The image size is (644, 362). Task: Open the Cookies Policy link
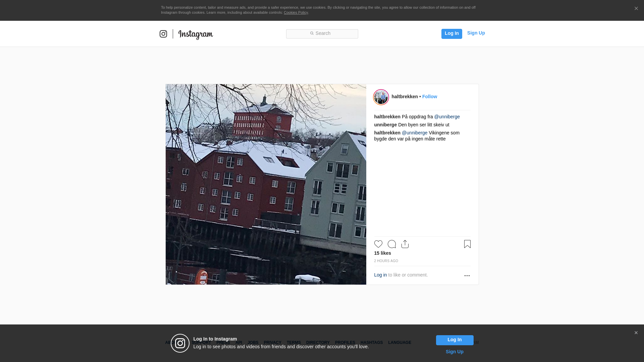296,12
